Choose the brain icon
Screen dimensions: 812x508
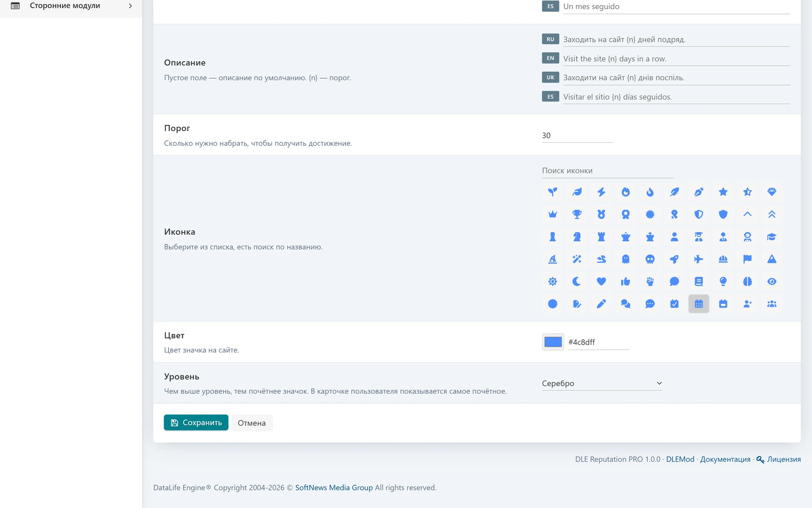point(748,281)
